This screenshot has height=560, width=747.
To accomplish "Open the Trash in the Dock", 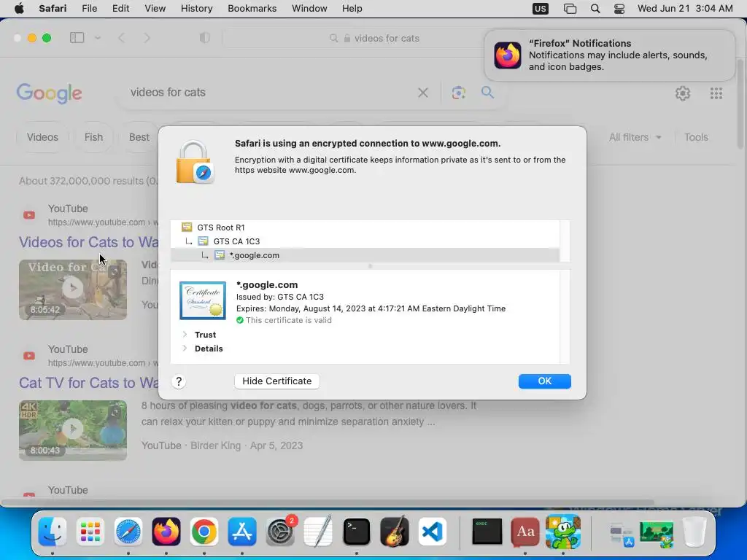I will pos(694,532).
